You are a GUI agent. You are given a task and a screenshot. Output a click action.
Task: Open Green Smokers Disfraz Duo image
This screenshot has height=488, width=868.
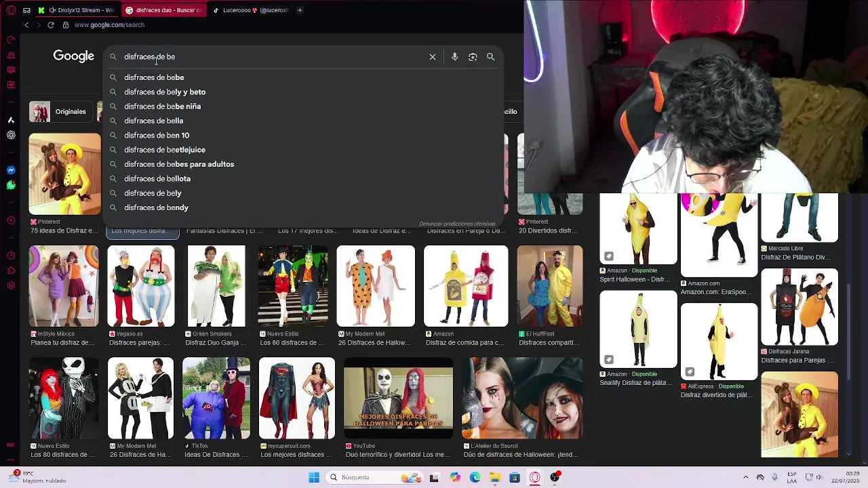click(x=216, y=286)
